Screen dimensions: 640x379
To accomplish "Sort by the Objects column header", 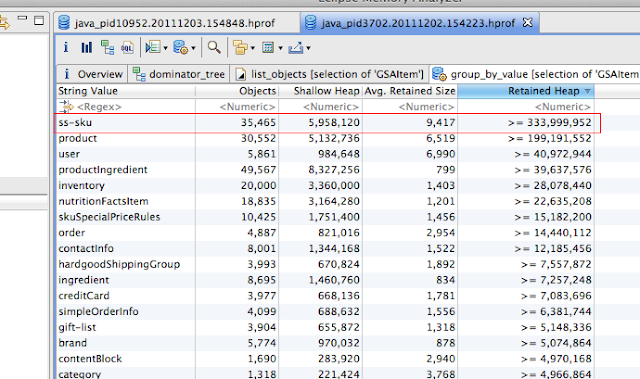I will (x=237, y=91).
